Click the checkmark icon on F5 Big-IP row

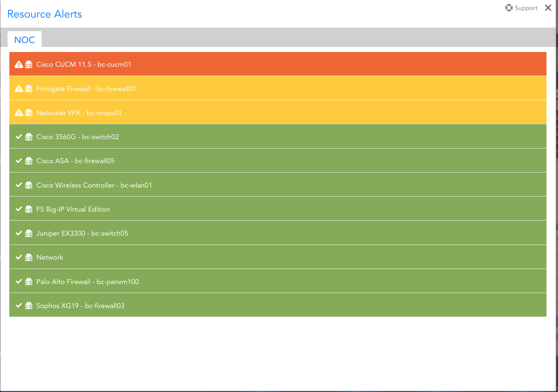coord(19,209)
